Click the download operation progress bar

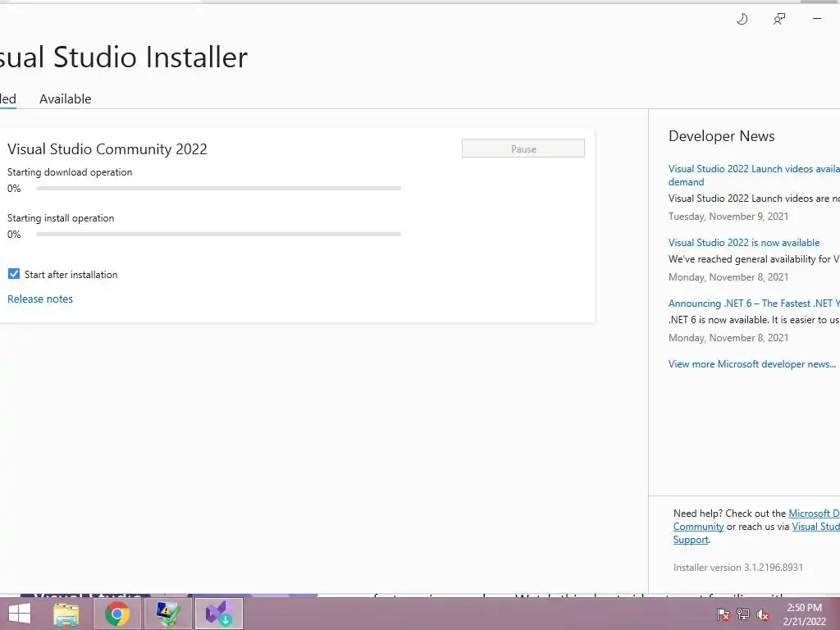point(218,188)
